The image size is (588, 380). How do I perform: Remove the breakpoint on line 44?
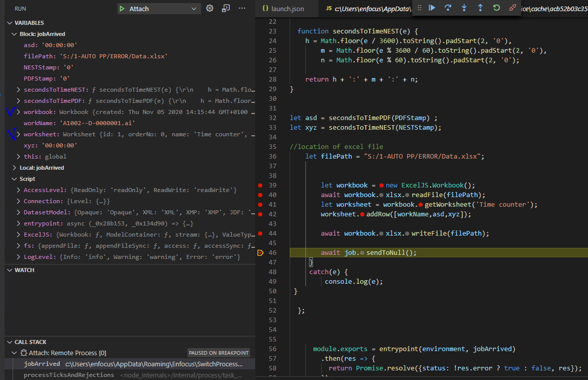point(260,234)
